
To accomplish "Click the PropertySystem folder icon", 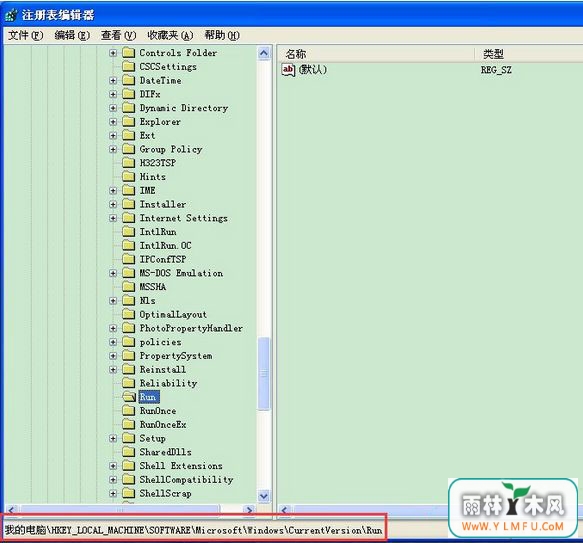I will [129, 356].
